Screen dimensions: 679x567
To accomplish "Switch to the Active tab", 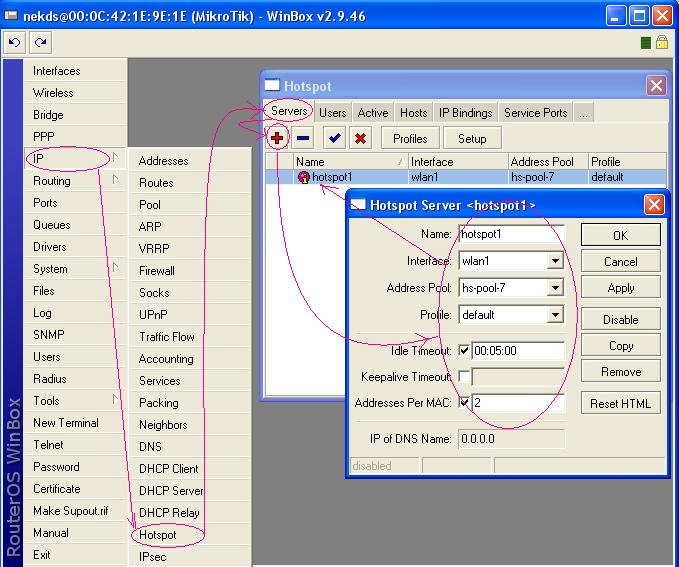I will point(373,113).
